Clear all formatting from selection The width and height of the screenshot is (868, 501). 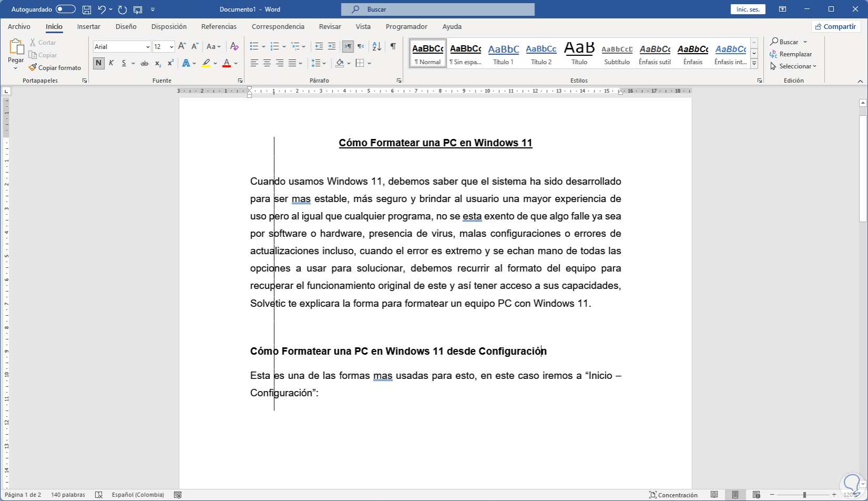pos(235,46)
